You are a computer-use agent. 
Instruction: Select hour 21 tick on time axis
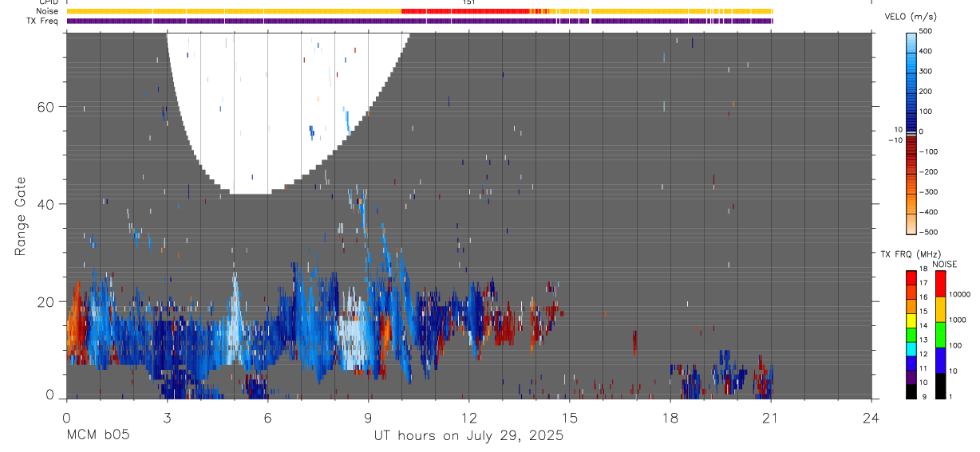pyautogui.click(x=771, y=416)
